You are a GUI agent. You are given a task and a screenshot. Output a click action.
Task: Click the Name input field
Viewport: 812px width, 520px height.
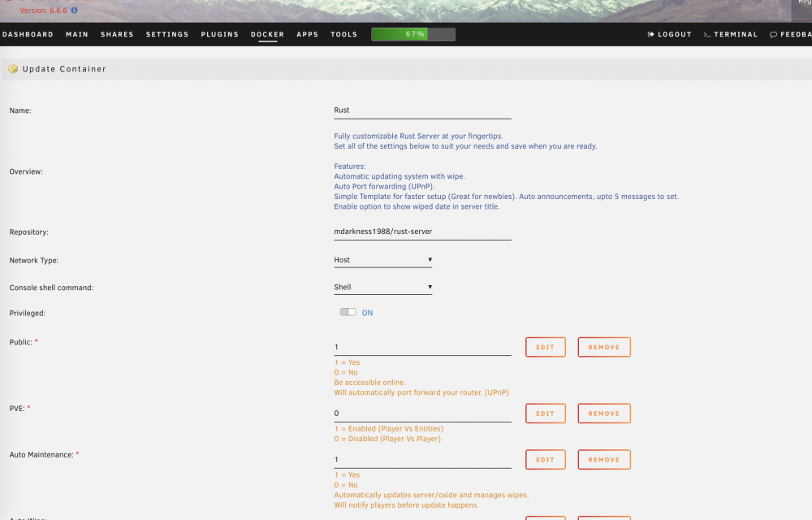pos(422,110)
